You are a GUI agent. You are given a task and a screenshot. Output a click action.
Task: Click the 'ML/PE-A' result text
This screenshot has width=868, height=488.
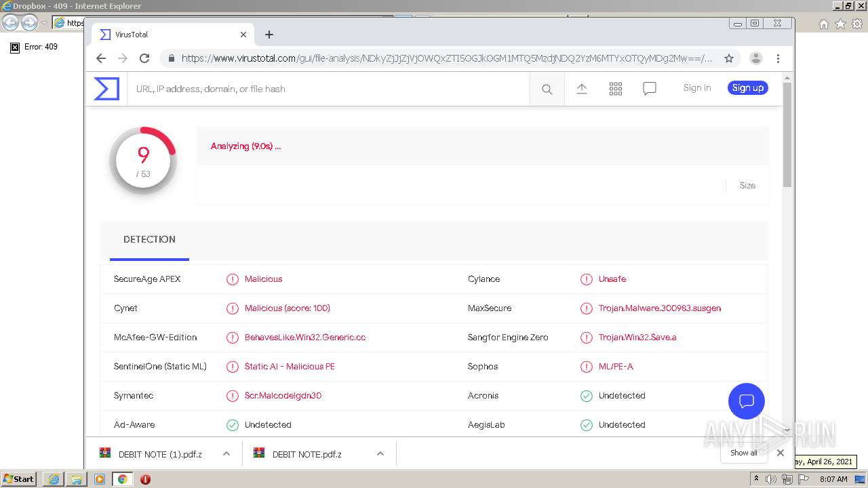point(616,367)
